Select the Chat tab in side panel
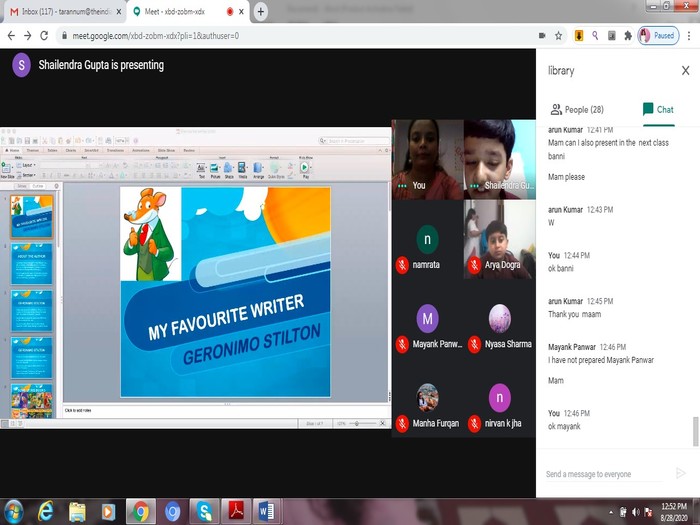The width and height of the screenshot is (700, 525). (658, 109)
